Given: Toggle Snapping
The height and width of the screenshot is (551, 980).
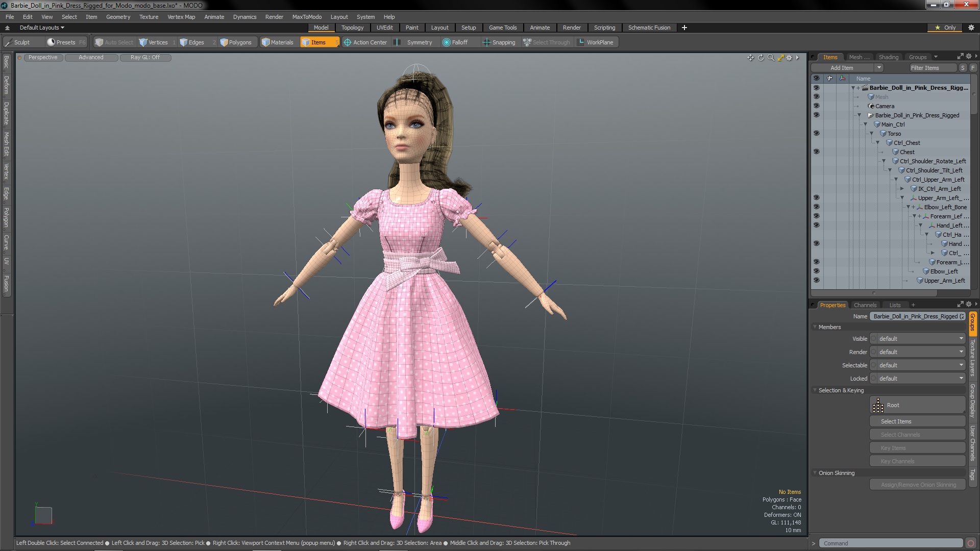Looking at the screenshot, I should click(499, 42).
